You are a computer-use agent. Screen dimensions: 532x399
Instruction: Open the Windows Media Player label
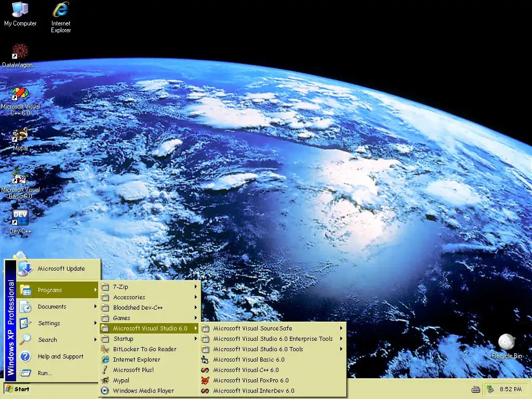point(143,391)
